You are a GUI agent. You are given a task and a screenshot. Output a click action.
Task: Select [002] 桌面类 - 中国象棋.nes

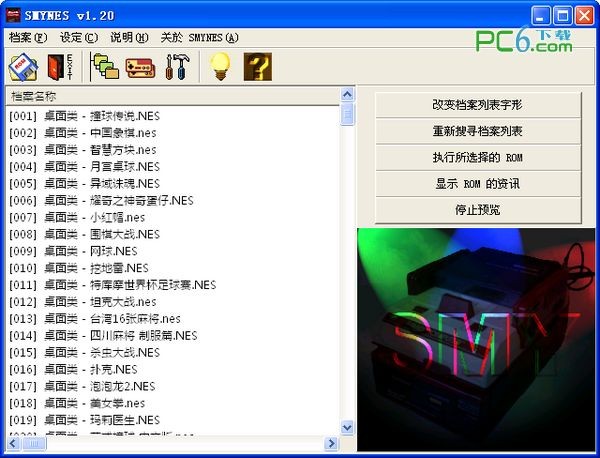(83, 133)
